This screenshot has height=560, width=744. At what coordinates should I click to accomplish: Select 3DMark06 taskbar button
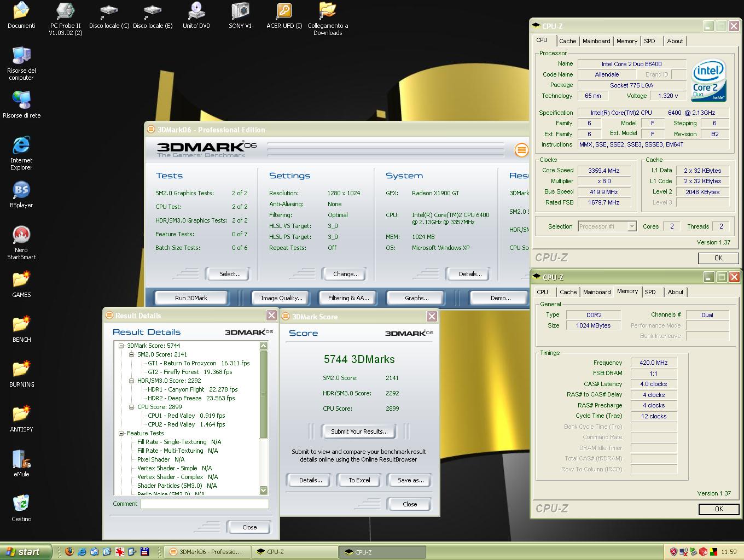(x=207, y=552)
